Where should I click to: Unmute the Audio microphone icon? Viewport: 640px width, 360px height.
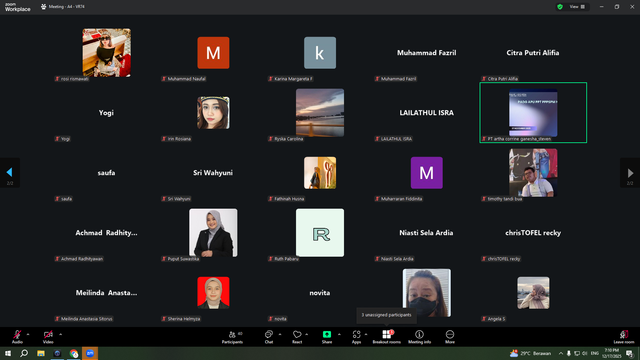pyautogui.click(x=17, y=335)
